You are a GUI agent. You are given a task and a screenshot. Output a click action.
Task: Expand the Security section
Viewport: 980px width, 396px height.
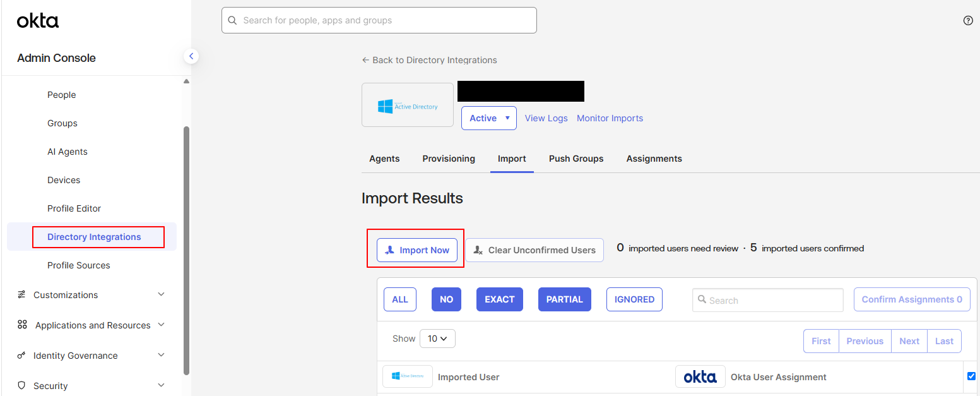point(161,385)
